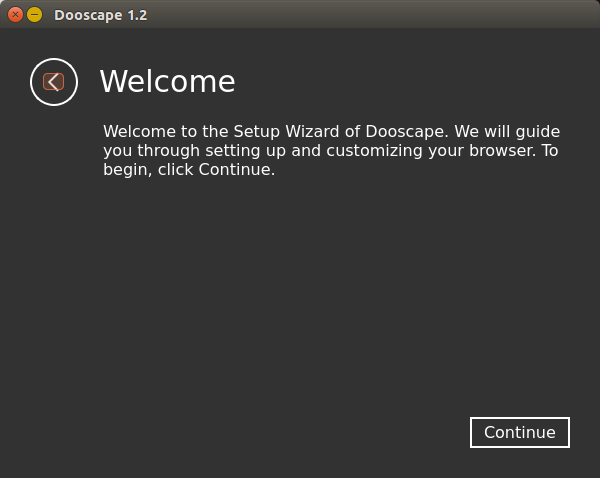Click the Continue button
This screenshot has width=600, height=478.
(x=520, y=432)
